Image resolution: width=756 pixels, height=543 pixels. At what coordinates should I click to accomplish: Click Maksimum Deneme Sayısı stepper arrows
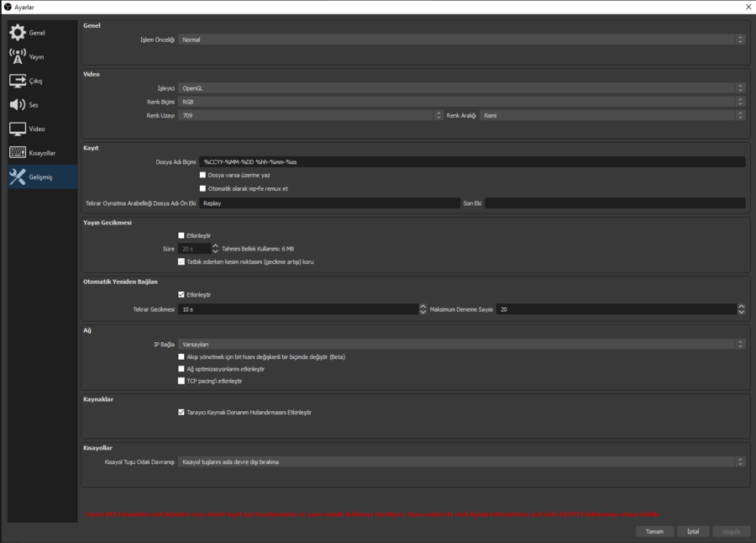tap(741, 309)
